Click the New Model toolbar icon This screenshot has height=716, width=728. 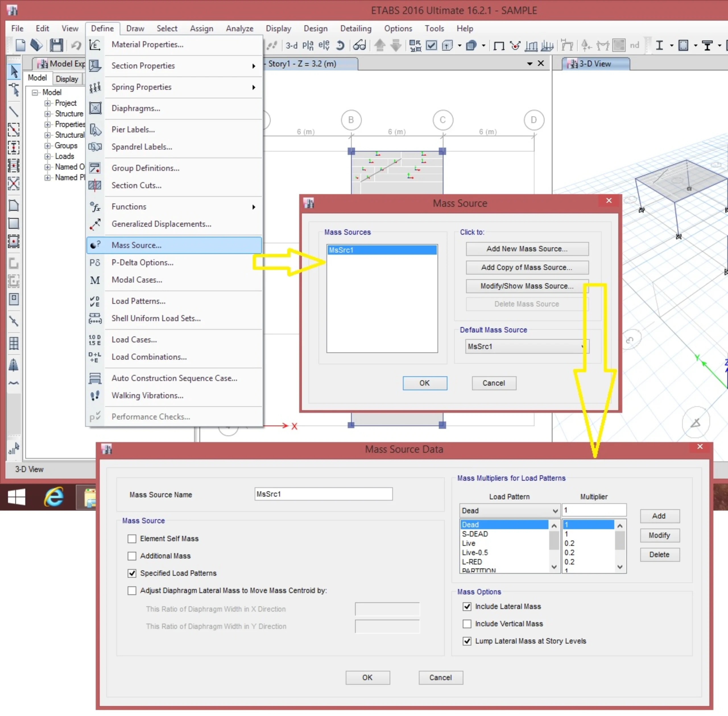click(20, 45)
